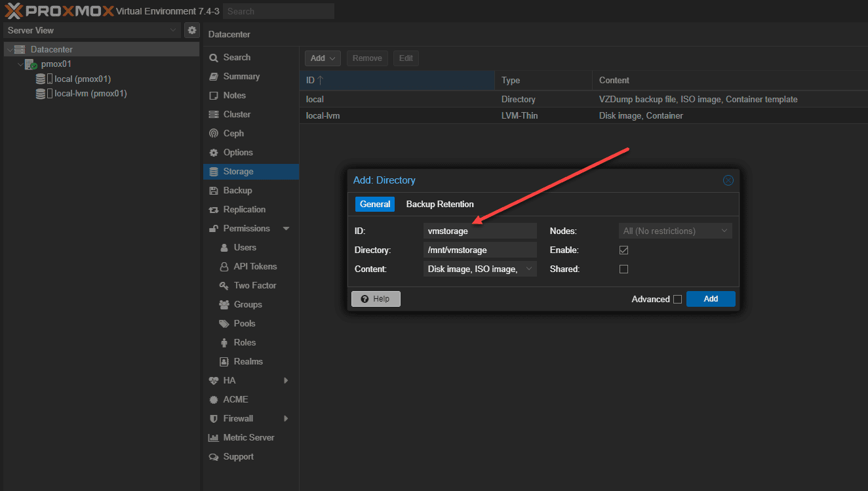Click the Help button
The width and height of the screenshot is (868, 491).
coord(376,299)
